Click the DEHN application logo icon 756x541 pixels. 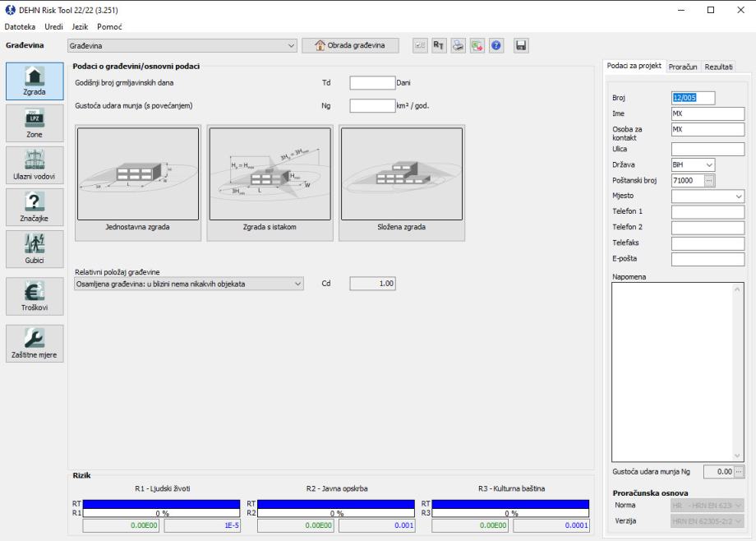click(x=10, y=10)
